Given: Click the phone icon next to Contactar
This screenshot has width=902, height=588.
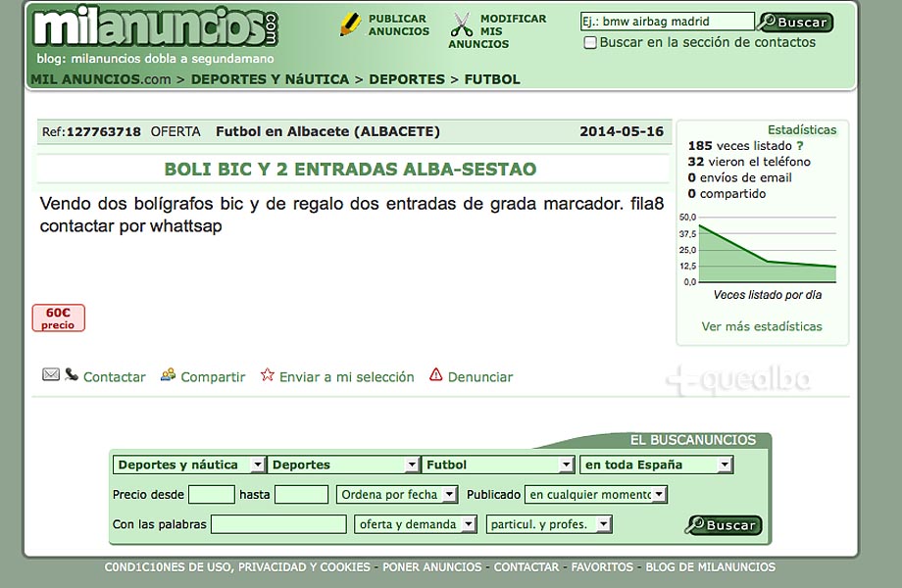Looking at the screenshot, I should pos(72,375).
